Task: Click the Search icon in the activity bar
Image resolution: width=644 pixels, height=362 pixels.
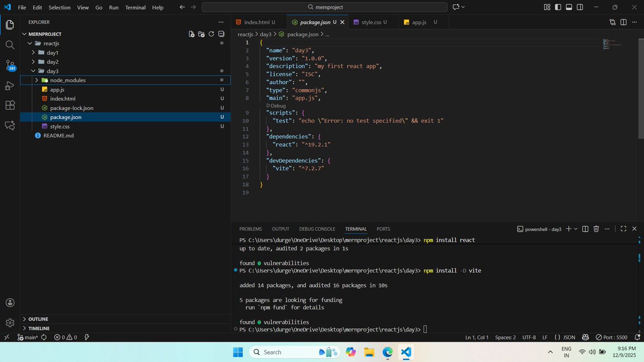Action: click(10, 45)
